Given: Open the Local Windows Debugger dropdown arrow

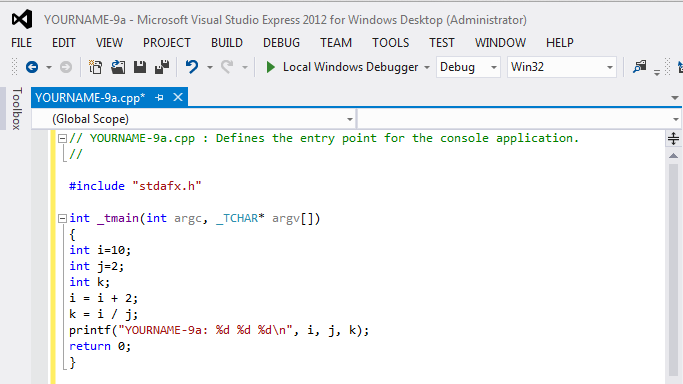Looking at the screenshot, I should point(427,67).
